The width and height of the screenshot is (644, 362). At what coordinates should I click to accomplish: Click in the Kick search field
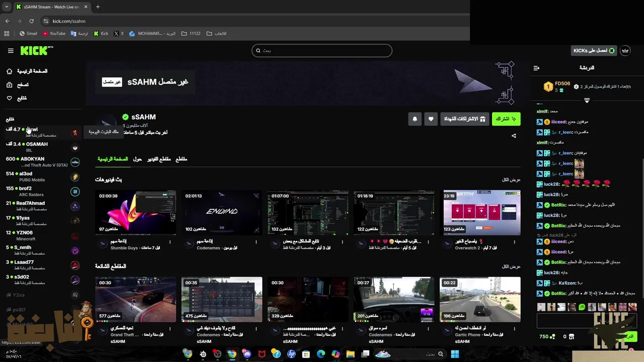(322, 50)
